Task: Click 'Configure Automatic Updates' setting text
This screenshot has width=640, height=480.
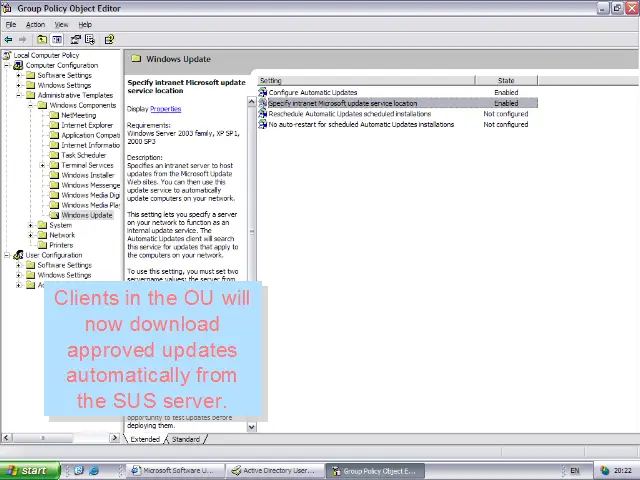Action: click(313, 93)
